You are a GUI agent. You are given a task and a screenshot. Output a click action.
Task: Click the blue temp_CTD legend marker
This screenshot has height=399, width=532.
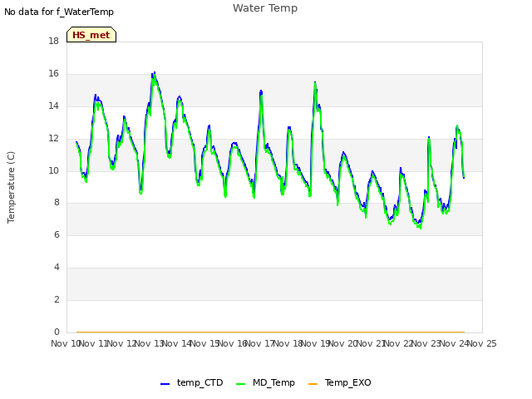165,384
